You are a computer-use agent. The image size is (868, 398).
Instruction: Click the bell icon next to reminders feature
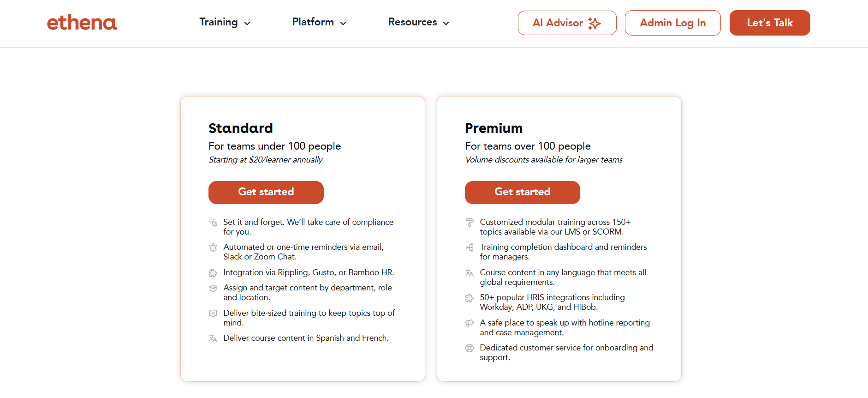coord(213,247)
